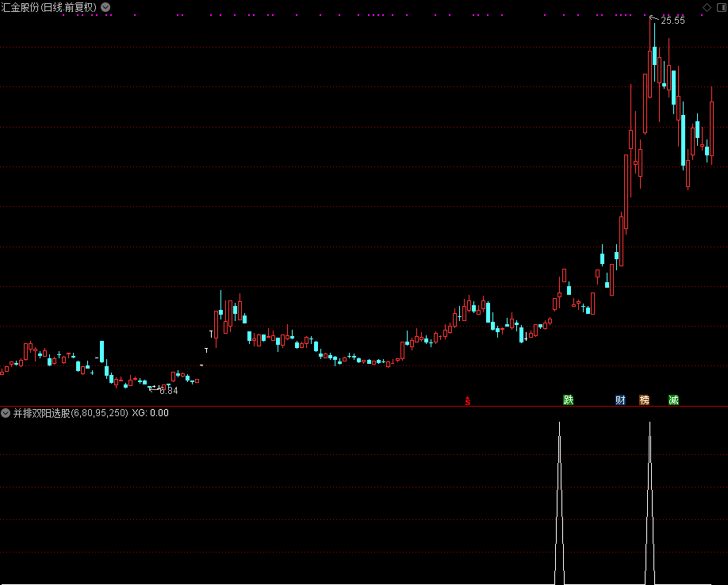This screenshot has height=585, width=728.
Task: Click the 25.55 high price label
Action: point(672,21)
